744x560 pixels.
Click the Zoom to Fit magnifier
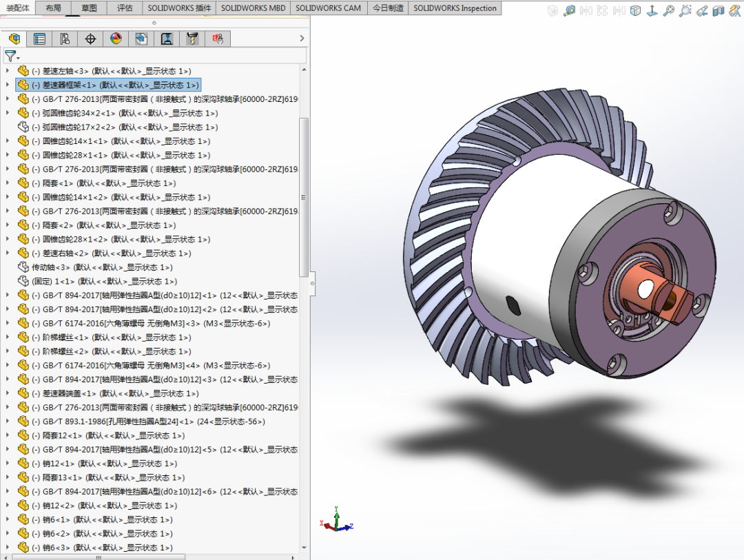click(x=668, y=10)
